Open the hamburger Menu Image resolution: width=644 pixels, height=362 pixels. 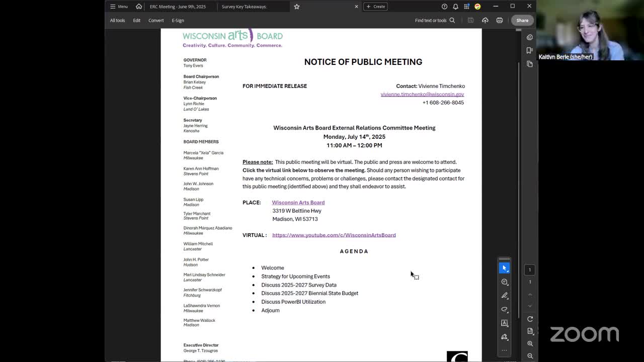119,7
